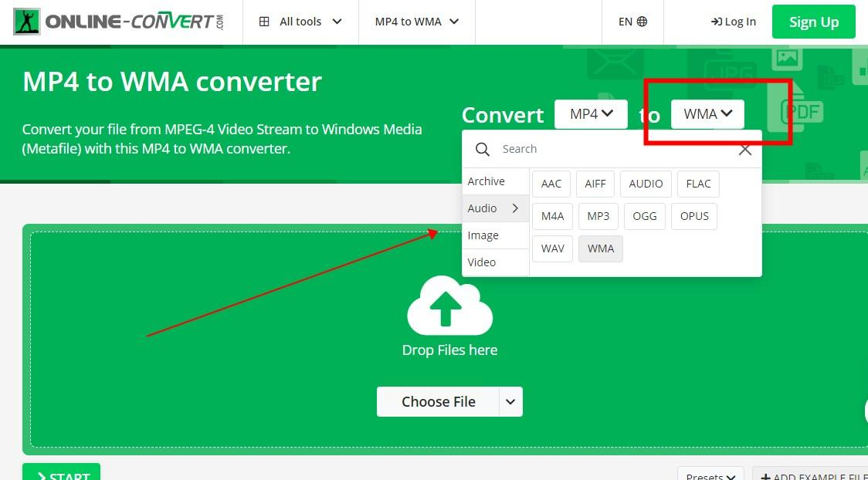Choose the FLAC format
Viewport: 868px width, 480px height.
pos(698,184)
